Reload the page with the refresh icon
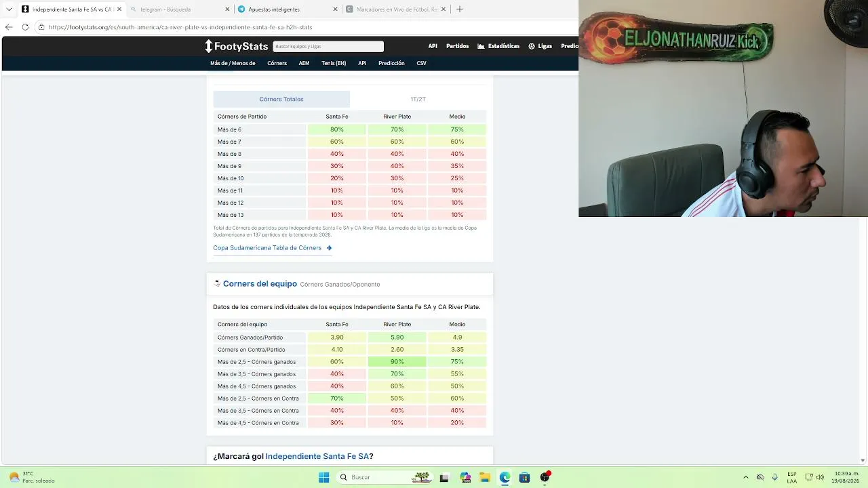The height and width of the screenshot is (488, 868). pyautogui.click(x=25, y=27)
